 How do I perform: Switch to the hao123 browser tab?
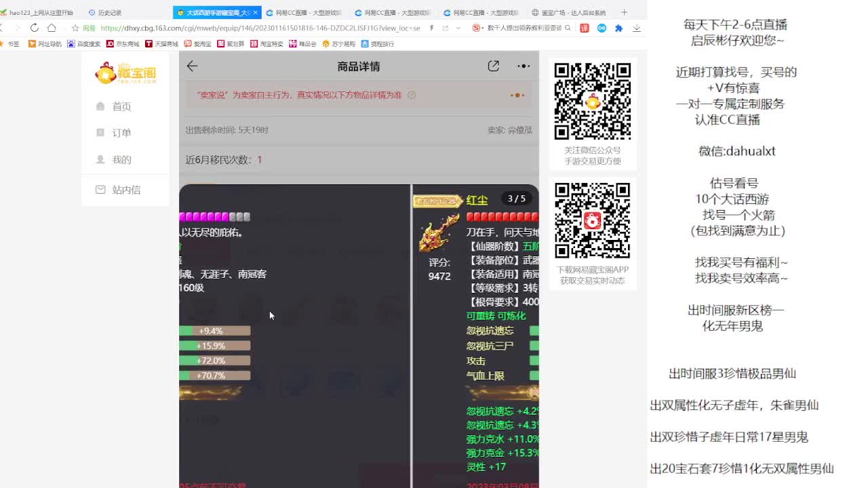click(x=37, y=12)
